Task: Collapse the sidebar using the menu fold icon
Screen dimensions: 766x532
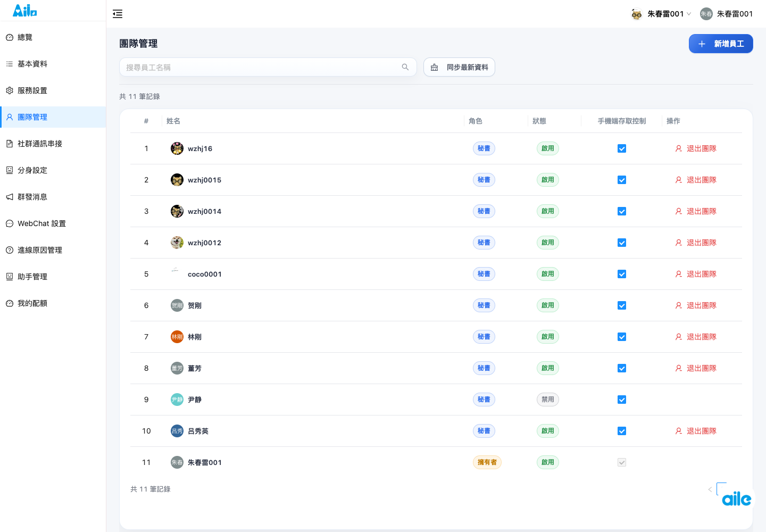Action: [118, 14]
